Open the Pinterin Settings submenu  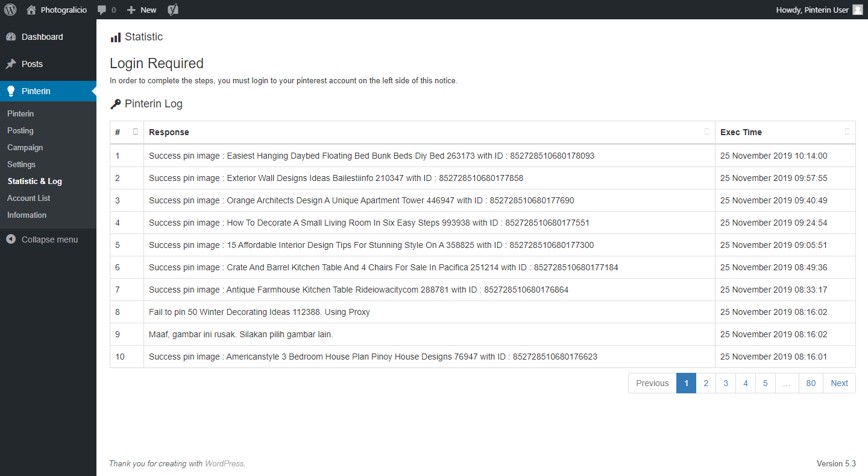(22, 164)
